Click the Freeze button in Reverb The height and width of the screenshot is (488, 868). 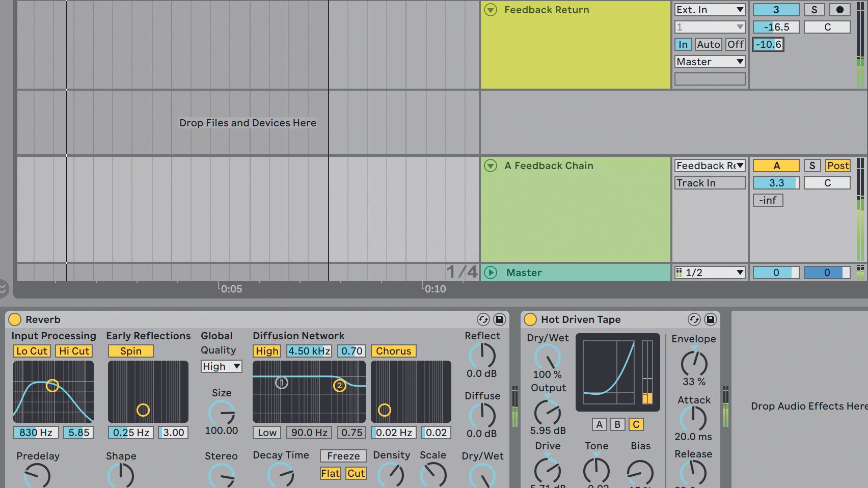342,456
